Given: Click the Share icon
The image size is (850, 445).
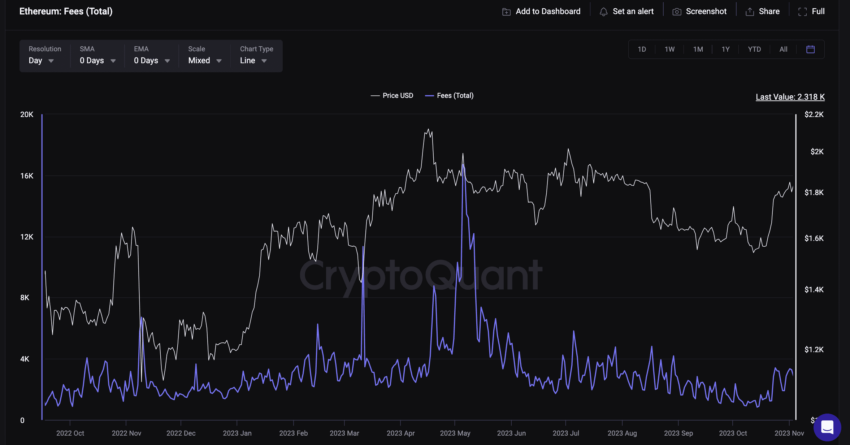Looking at the screenshot, I should coord(750,11).
